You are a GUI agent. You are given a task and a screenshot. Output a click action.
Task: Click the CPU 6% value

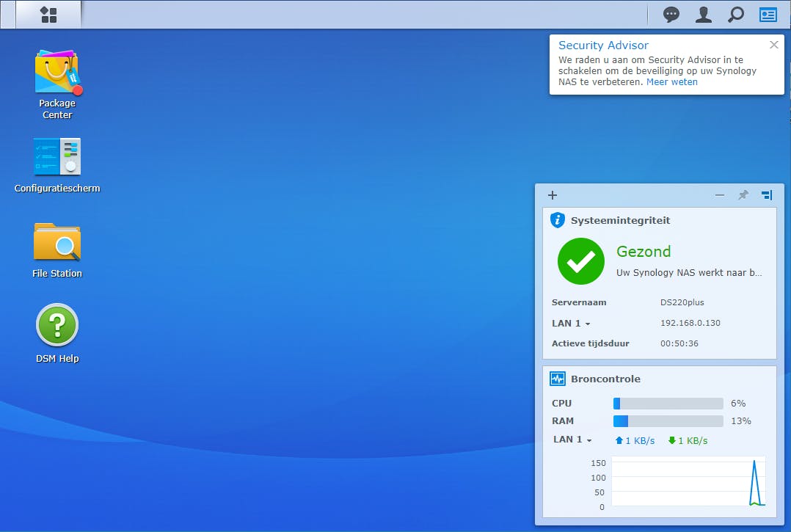tap(738, 404)
